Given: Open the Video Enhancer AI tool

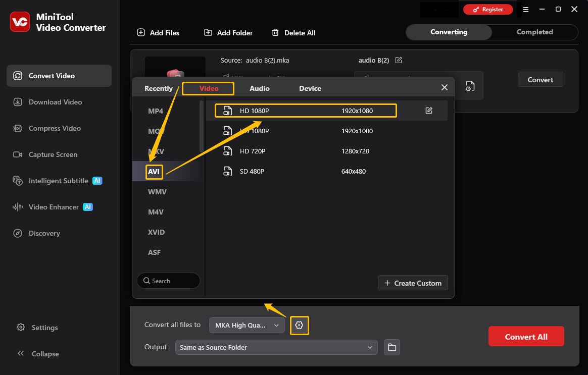Looking at the screenshot, I should pyautogui.click(x=59, y=207).
